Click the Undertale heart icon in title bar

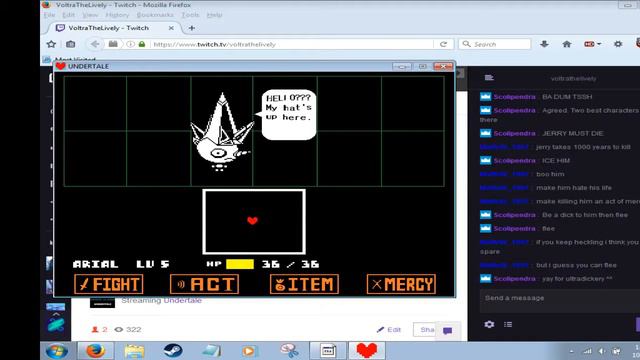coord(61,66)
